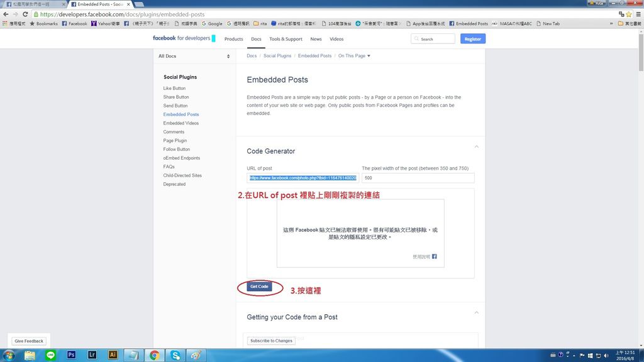Viewport: 644px width, 362px height.
Task: Click the translate icon in the address bar
Action: point(621,14)
